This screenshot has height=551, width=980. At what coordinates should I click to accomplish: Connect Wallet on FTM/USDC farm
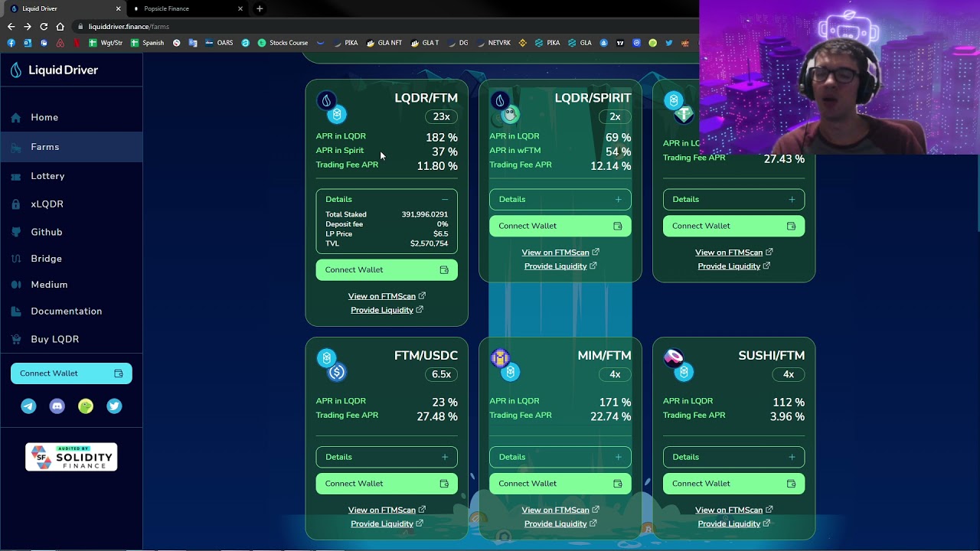point(387,484)
